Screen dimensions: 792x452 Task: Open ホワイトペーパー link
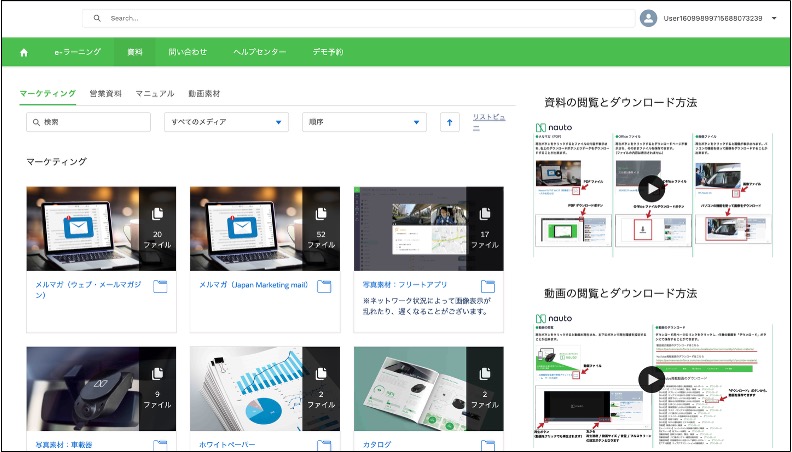click(x=227, y=445)
